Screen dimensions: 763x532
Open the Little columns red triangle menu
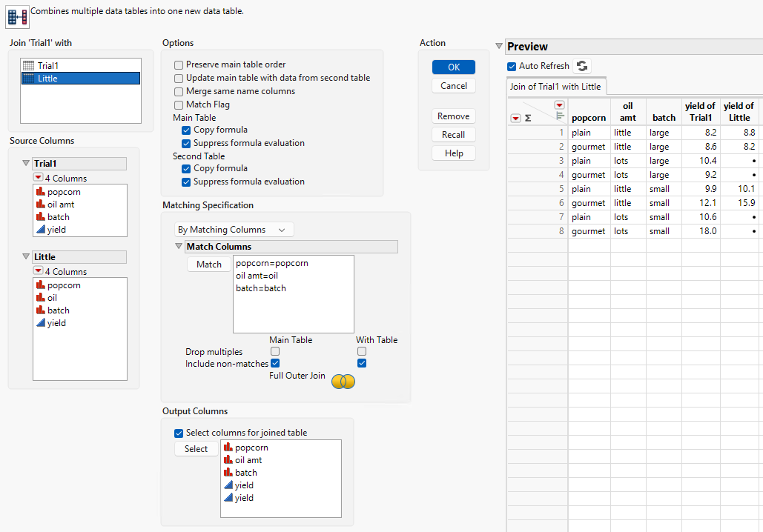pyautogui.click(x=38, y=271)
